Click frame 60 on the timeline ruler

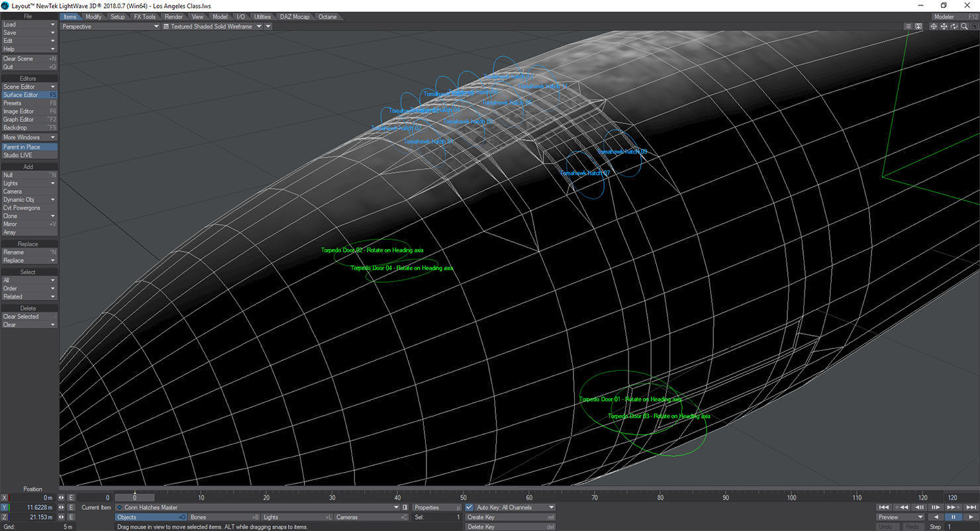pos(529,497)
